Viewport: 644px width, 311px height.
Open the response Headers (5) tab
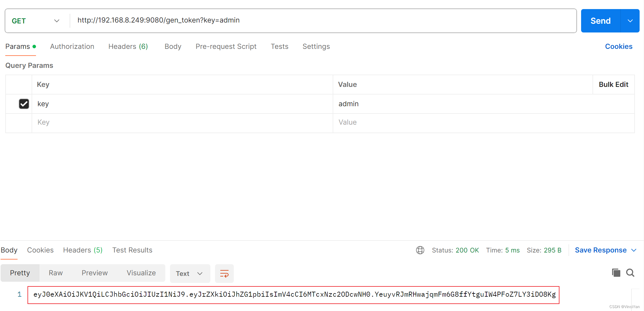click(x=83, y=250)
